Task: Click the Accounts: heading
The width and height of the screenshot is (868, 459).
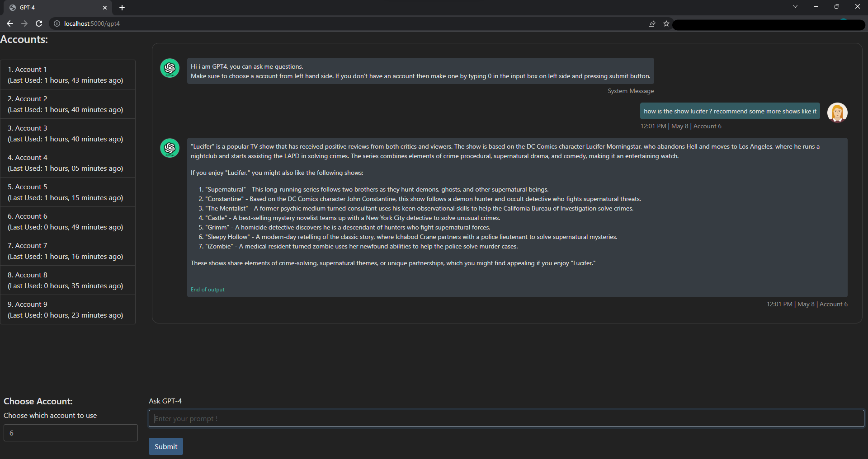Action: click(24, 39)
